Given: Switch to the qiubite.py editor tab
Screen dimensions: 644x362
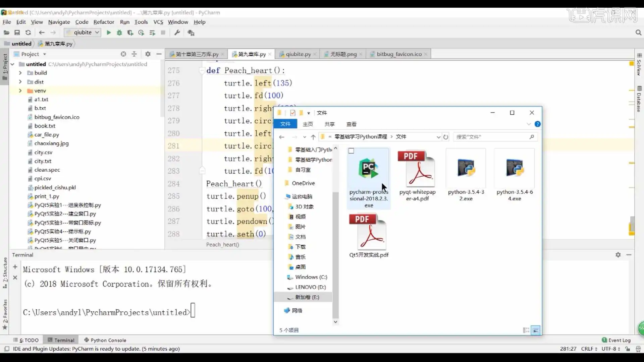Looking at the screenshot, I should pyautogui.click(x=298, y=54).
